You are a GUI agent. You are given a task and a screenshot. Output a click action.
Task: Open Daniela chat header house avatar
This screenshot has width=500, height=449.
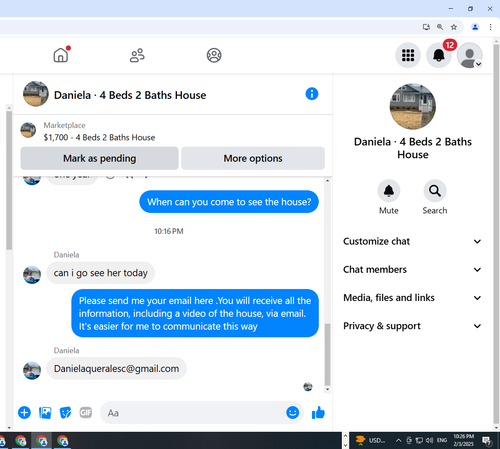click(36, 94)
